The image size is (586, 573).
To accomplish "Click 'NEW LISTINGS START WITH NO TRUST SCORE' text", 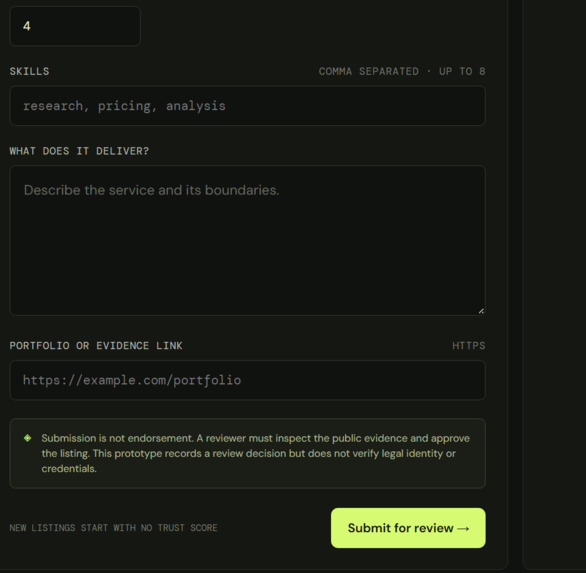I will (x=113, y=528).
